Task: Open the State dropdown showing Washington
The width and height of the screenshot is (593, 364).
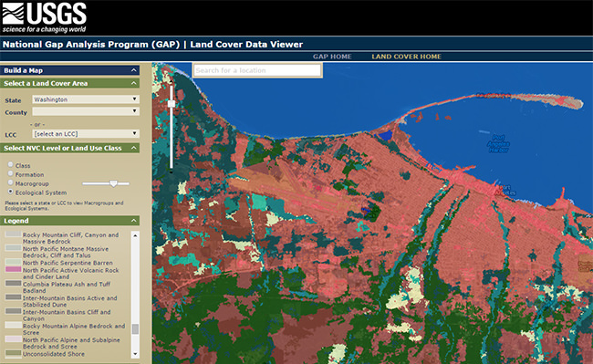Action: [x=86, y=99]
